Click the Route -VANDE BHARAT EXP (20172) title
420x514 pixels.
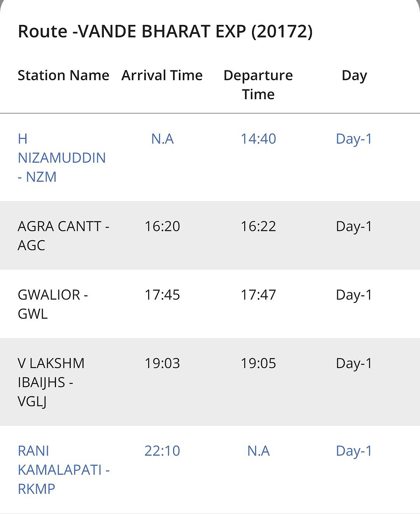coord(165,32)
